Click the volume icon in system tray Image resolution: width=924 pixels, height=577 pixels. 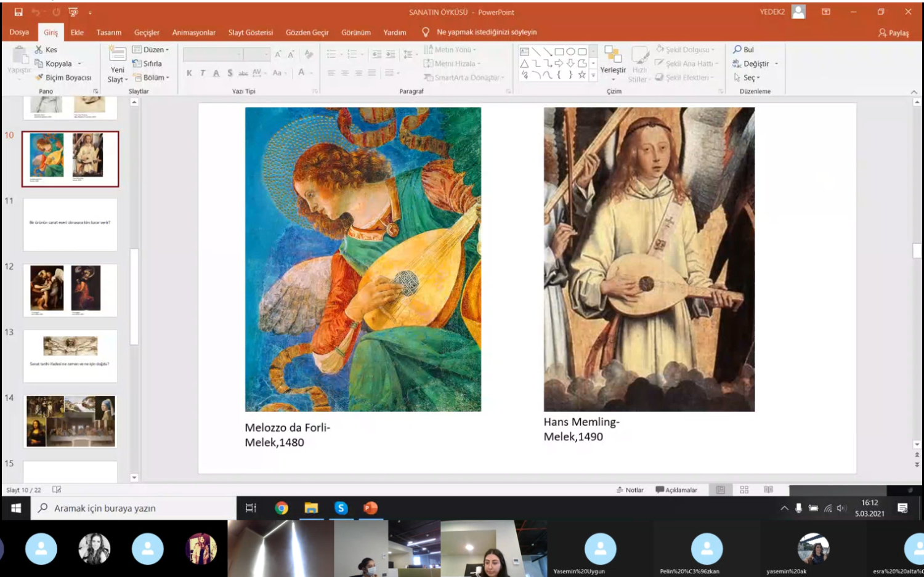coord(842,508)
